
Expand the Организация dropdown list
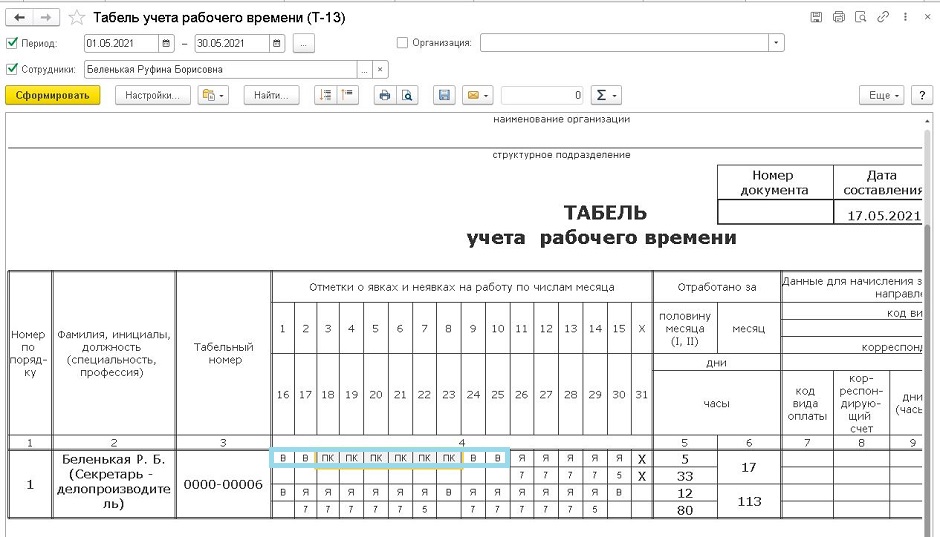pyautogui.click(x=776, y=43)
